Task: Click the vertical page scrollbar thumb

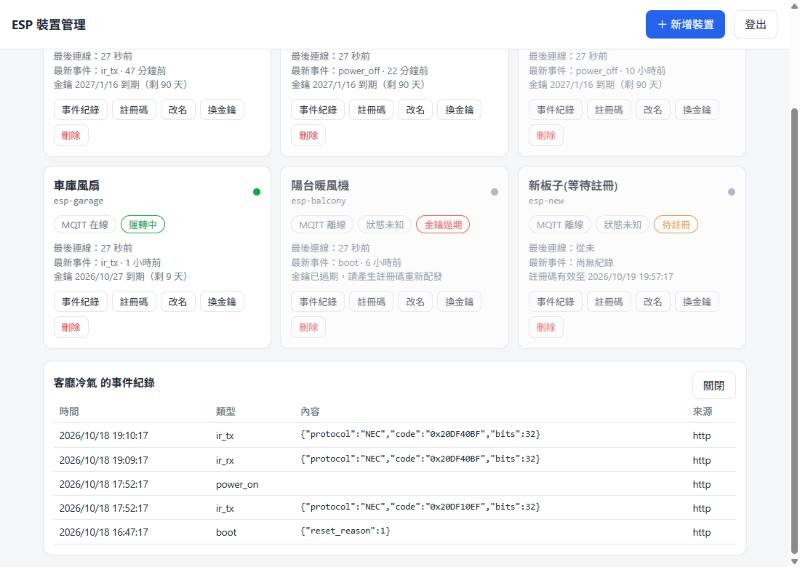Action: click(794, 331)
